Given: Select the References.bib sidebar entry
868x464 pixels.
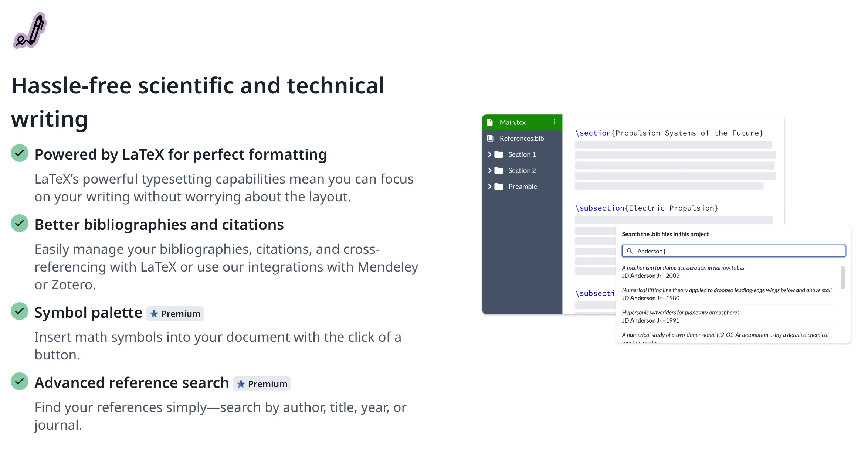Looking at the screenshot, I should click(521, 139).
